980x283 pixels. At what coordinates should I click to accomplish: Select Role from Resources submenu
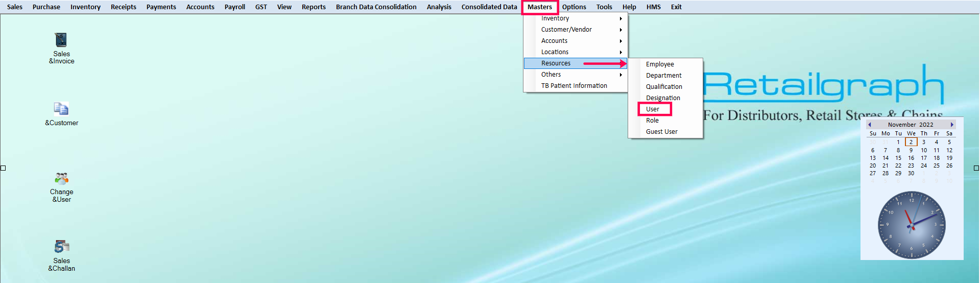665,121
